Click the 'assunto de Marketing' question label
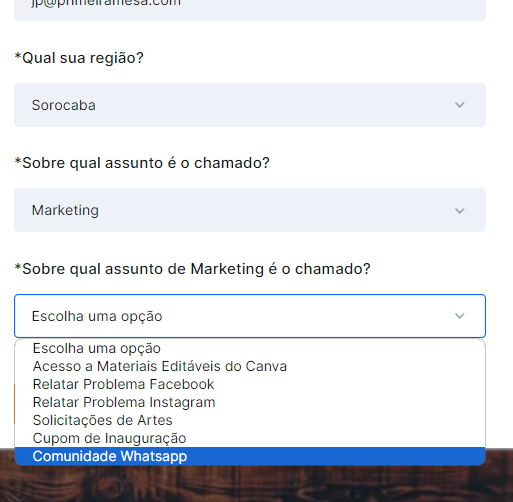The height and width of the screenshot is (502, 513). click(x=193, y=269)
